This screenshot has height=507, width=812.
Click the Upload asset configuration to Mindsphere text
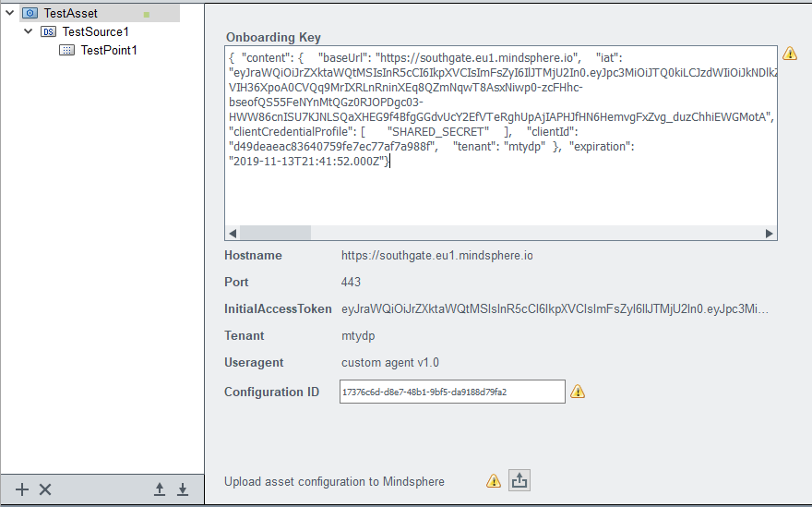click(x=335, y=481)
